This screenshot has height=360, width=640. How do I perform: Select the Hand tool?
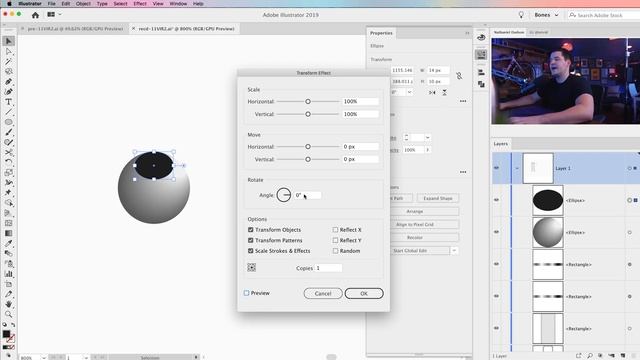pyautogui.click(x=9, y=304)
